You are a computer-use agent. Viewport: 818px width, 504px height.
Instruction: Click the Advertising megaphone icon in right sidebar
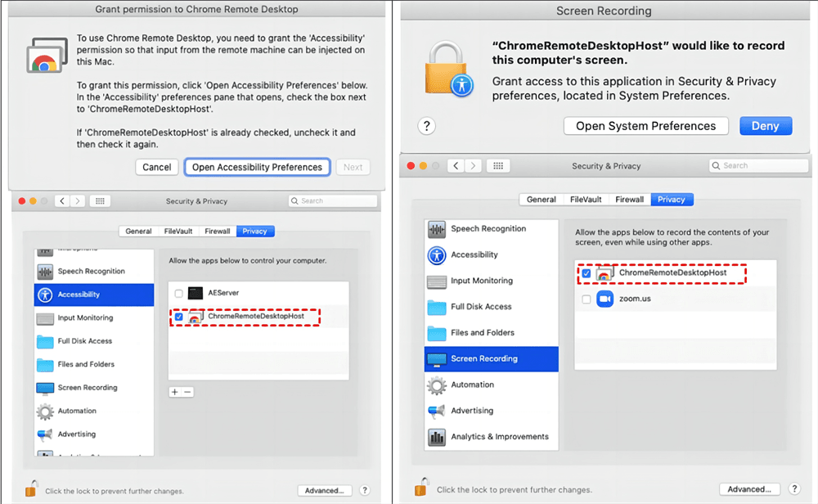click(x=437, y=411)
